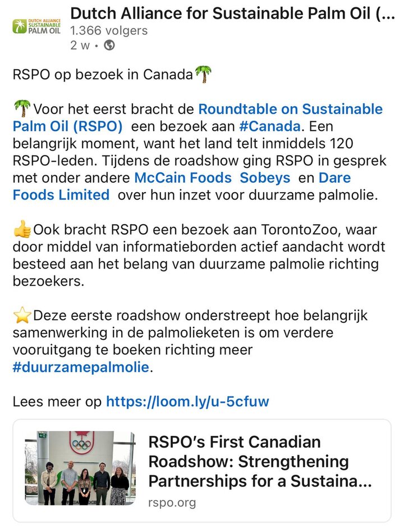Click the star emoji before "Deze eerste"

tap(22, 316)
